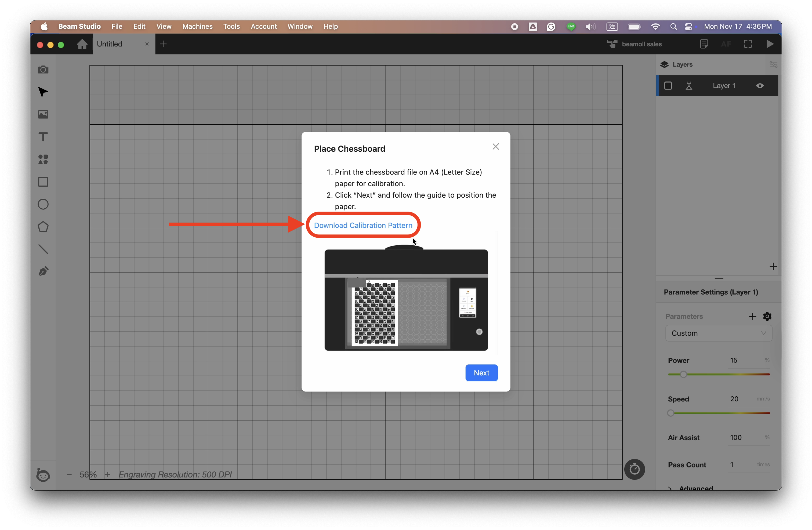Click the machine selector icon beside beamoll sales
The height and width of the screenshot is (530, 812).
coord(612,44)
